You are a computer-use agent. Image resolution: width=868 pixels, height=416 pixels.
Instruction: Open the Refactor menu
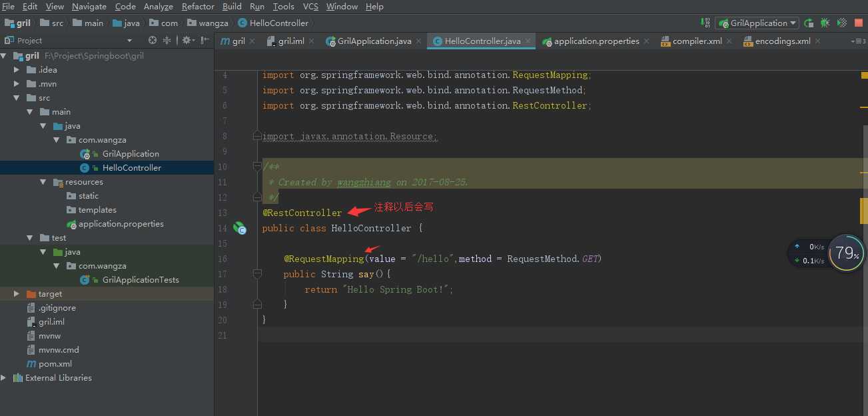[x=198, y=6]
